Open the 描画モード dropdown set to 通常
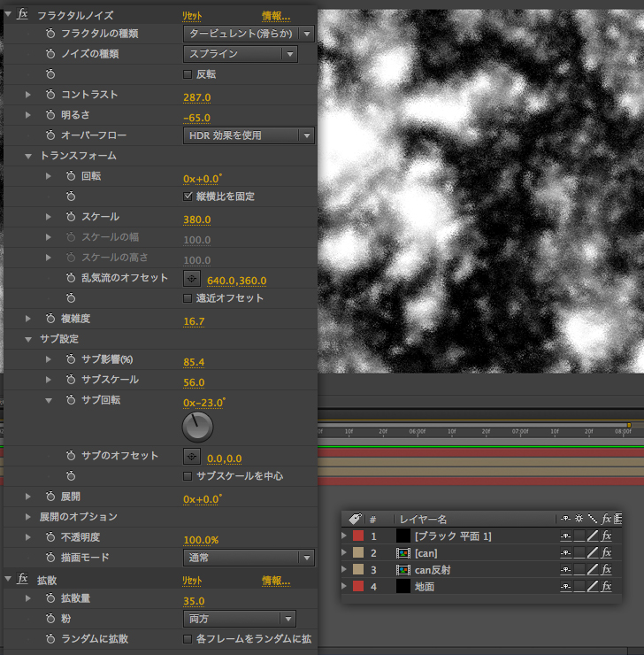 pos(249,559)
